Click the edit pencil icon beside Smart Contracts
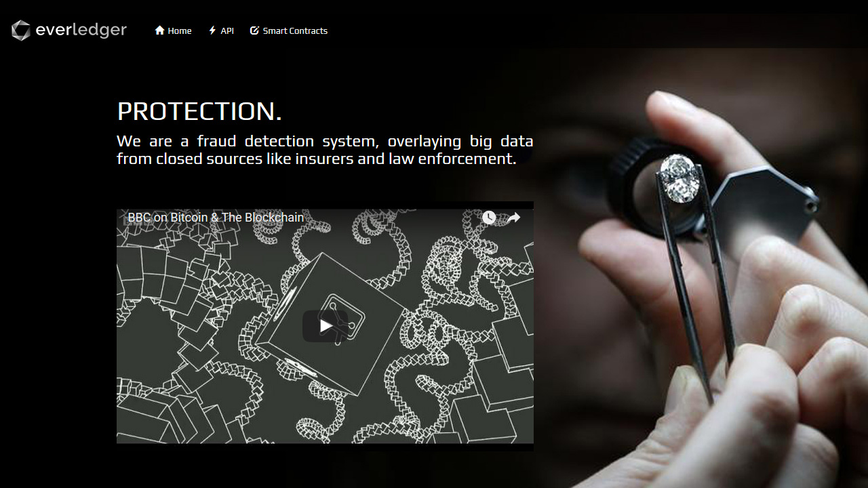Viewport: 868px width, 488px height. pyautogui.click(x=255, y=30)
